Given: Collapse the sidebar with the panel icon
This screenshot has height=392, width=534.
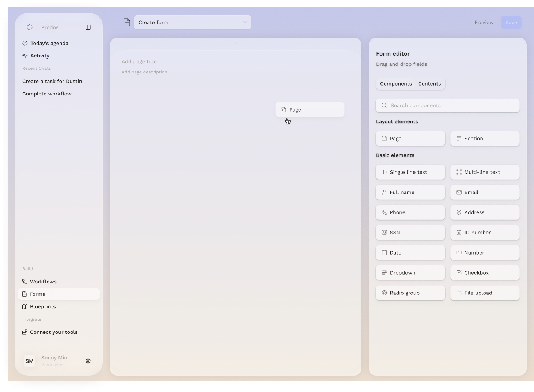Looking at the screenshot, I should (x=88, y=27).
